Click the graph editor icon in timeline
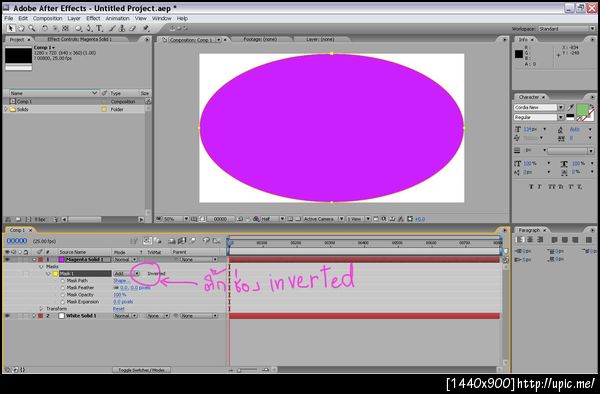Image resolution: width=600 pixels, height=394 pixels. coord(217,241)
